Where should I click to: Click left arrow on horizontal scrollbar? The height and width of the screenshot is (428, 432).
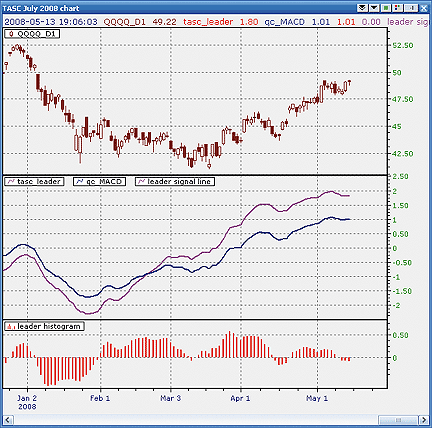[8, 419]
